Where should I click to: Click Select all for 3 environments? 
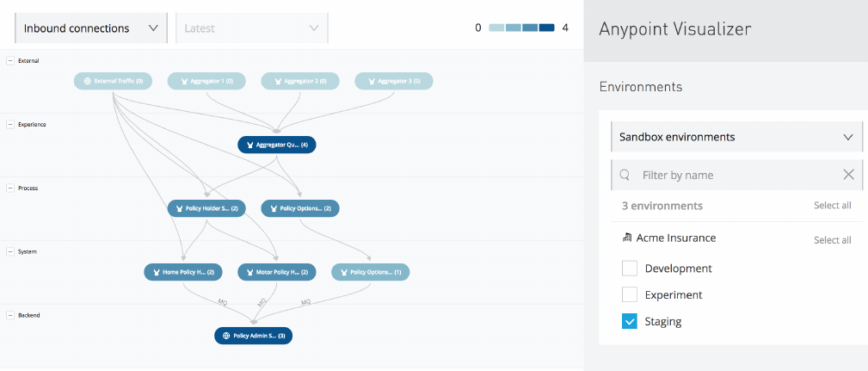coord(832,206)
